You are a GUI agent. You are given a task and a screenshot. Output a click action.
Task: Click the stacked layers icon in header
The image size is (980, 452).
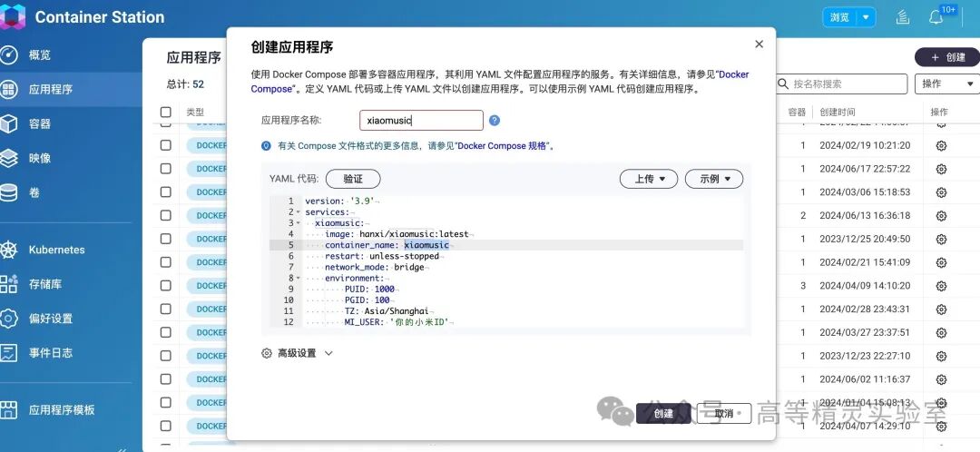(x=903, y=17)
